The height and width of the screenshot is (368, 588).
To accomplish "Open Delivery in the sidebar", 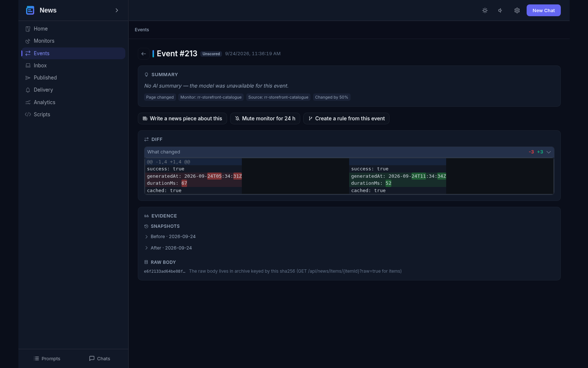I will (x=73, y=90).
